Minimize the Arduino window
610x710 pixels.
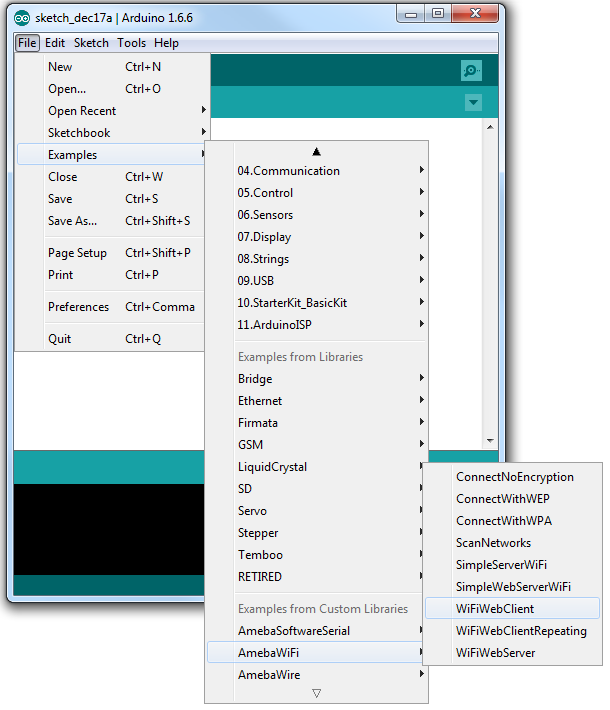[411, 14]
